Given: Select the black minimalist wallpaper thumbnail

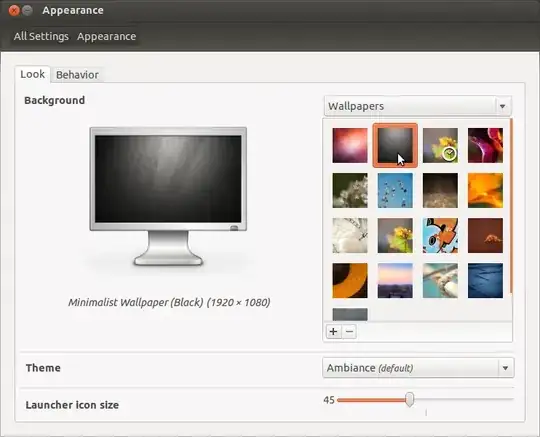Looking at the screenshot, I should point(395,145).
